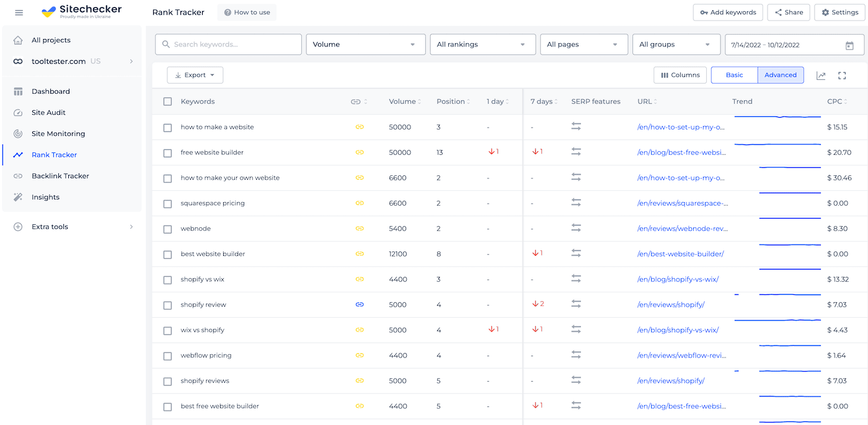Switch to Advanced table view
The height and width of the screenshot is (425, 868).
point(781,75)
